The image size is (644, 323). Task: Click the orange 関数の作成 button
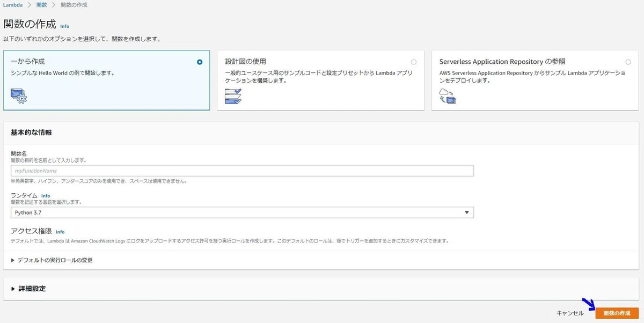tap(617, 313)
